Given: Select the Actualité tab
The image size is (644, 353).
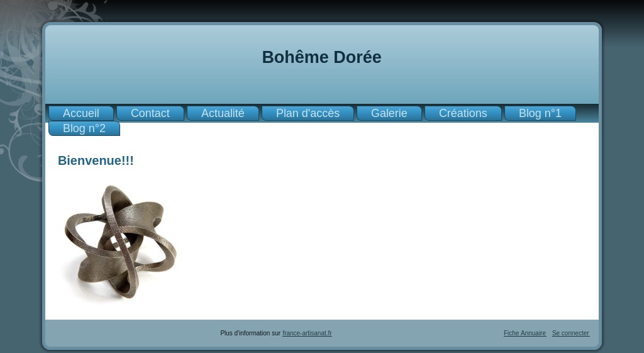Looking at the screenshot, I should pos(223,113).
